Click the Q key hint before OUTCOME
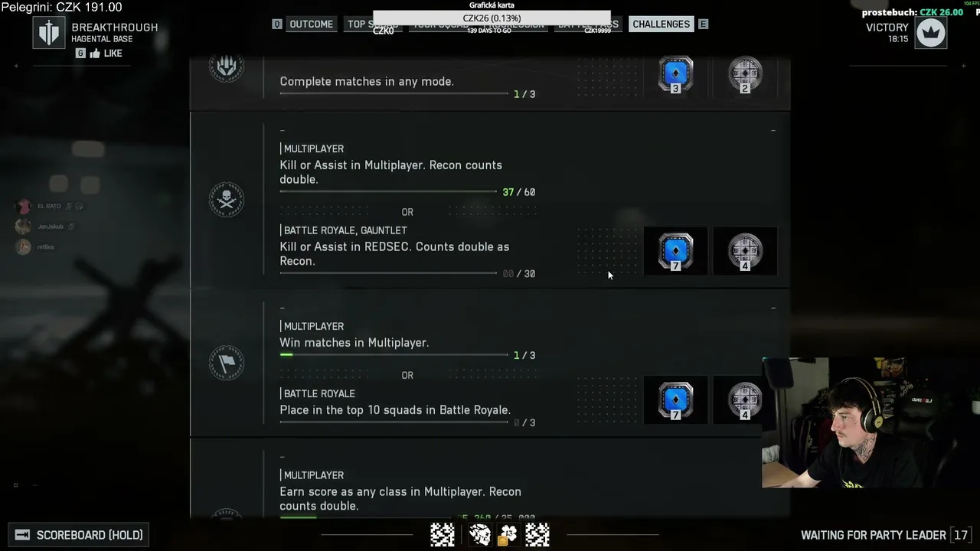 click(277, 24)
